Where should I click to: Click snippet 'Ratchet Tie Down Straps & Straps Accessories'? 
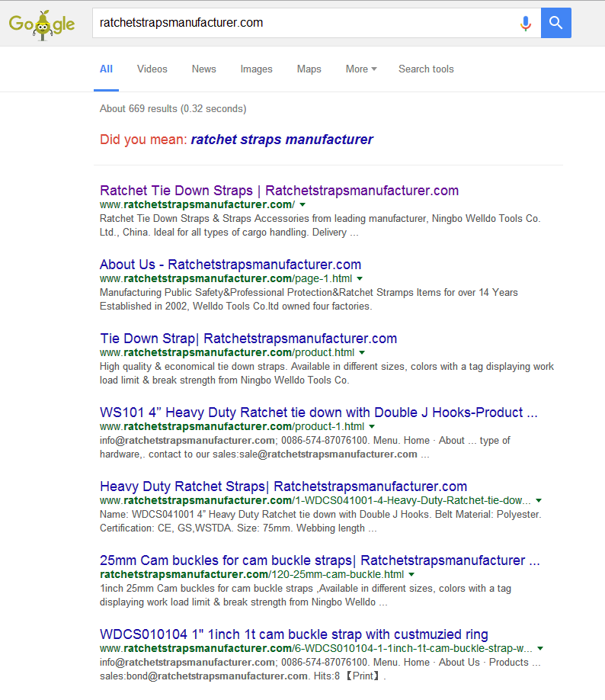(x=205, y=219)
